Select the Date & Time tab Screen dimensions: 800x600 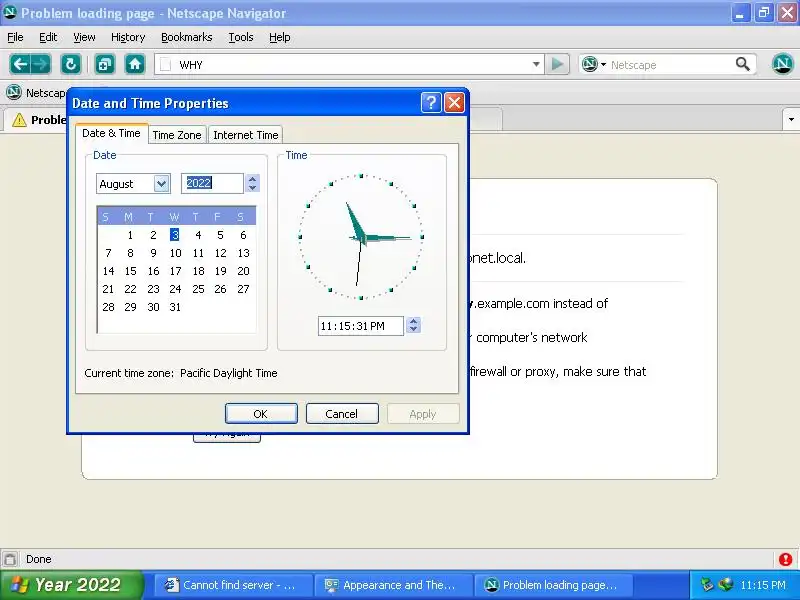[x=111, y=133]
